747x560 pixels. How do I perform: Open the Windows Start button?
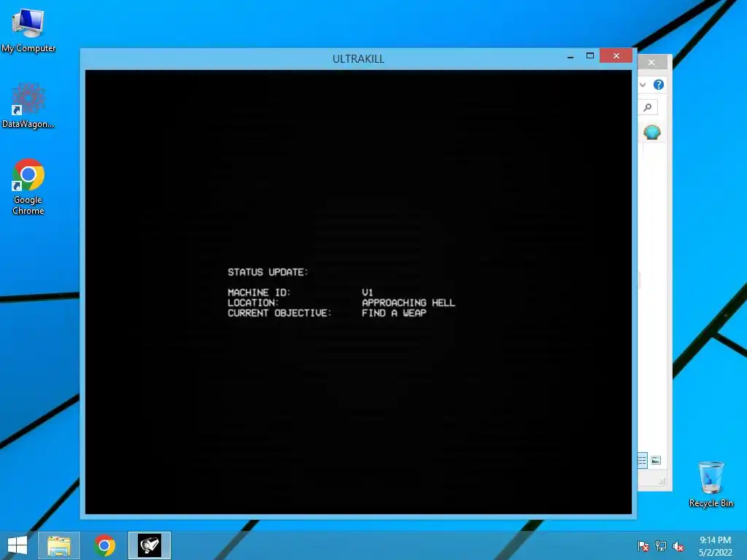(18, 545)
